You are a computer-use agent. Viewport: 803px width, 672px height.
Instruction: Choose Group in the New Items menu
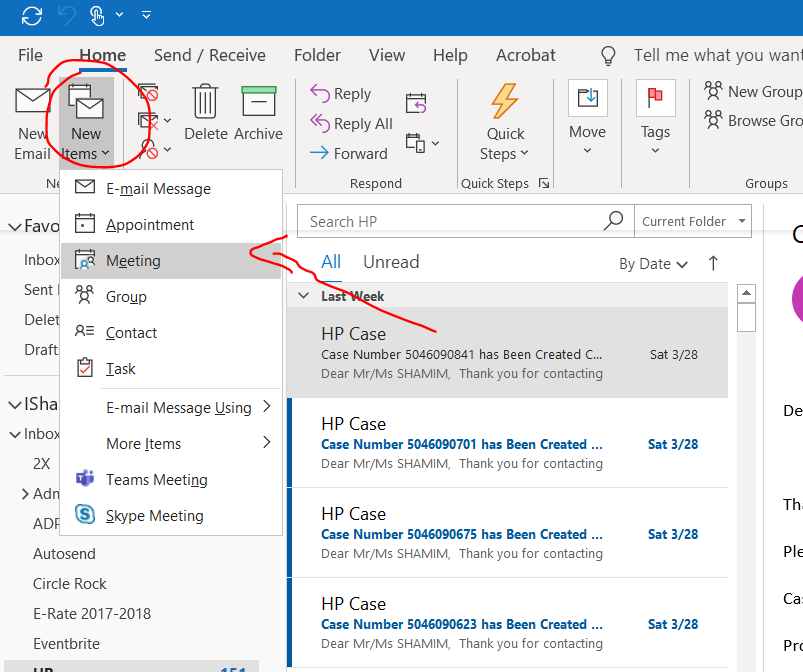171,297
